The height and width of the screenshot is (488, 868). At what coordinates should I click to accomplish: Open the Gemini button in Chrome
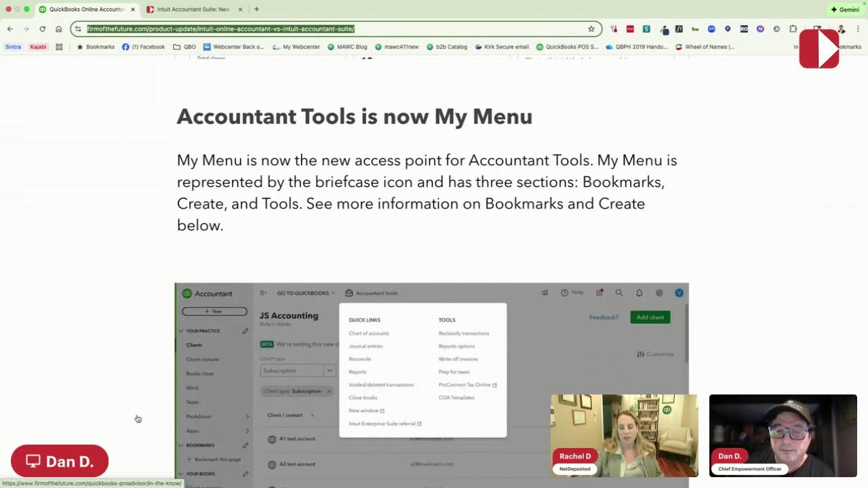(845, 9)
